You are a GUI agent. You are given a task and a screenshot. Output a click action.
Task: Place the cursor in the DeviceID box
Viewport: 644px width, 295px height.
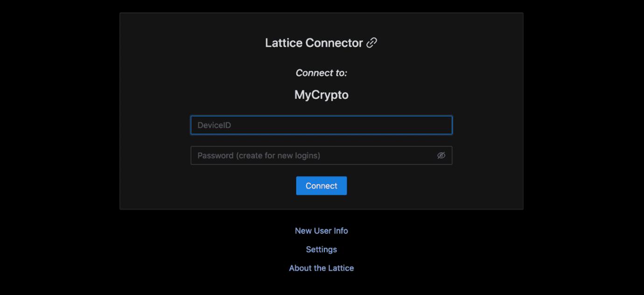[322, 125]
